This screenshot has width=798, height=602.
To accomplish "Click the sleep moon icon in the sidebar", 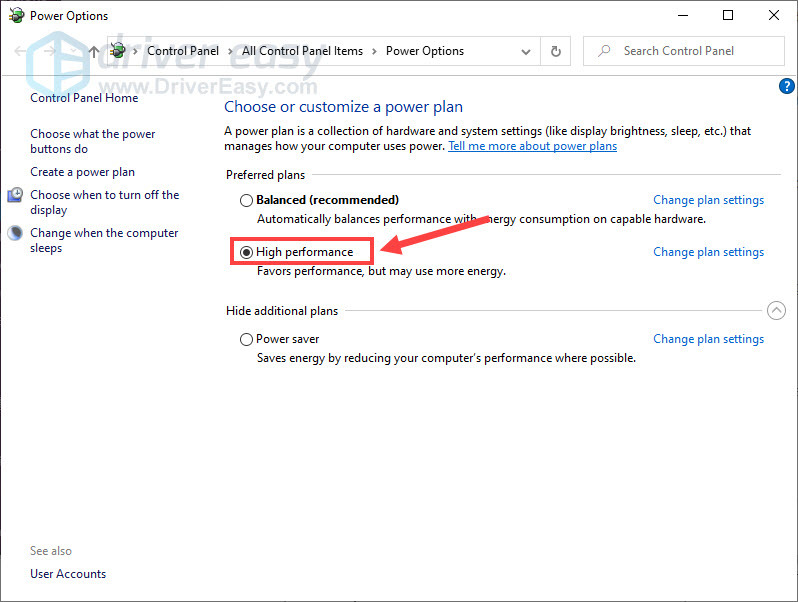I will point(15,234).
